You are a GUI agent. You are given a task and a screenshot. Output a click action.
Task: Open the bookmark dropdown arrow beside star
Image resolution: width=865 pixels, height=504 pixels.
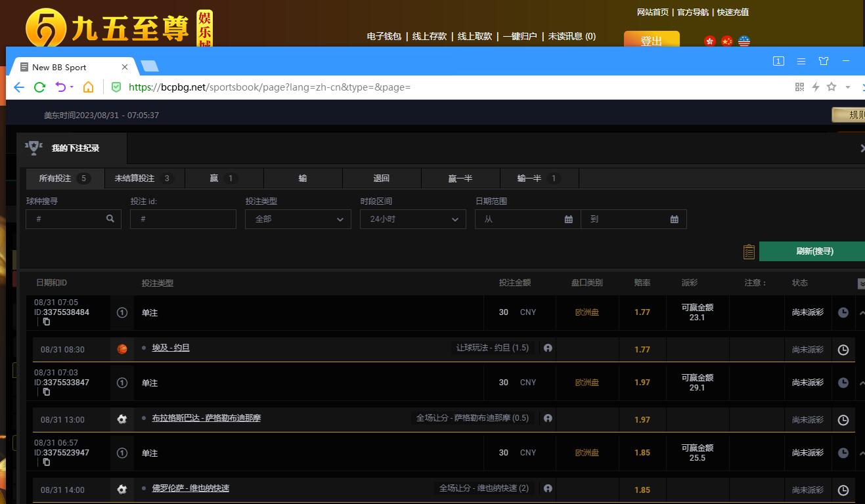pyautogui.click(x=848, y=87)
